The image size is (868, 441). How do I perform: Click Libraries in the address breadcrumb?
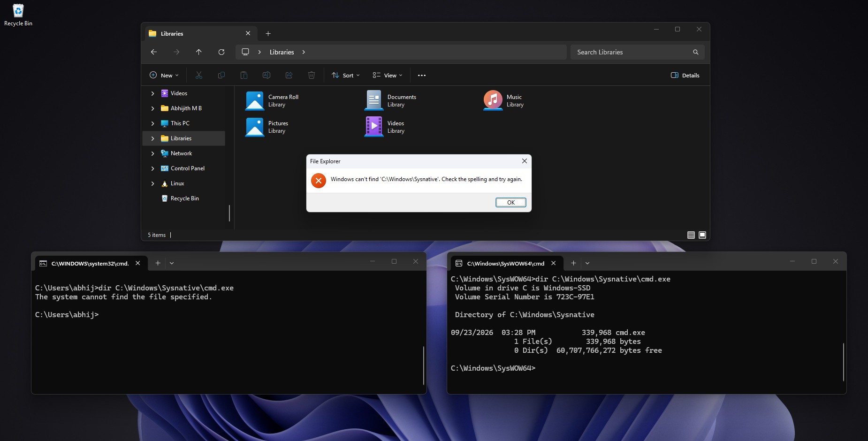pos(282,52)
